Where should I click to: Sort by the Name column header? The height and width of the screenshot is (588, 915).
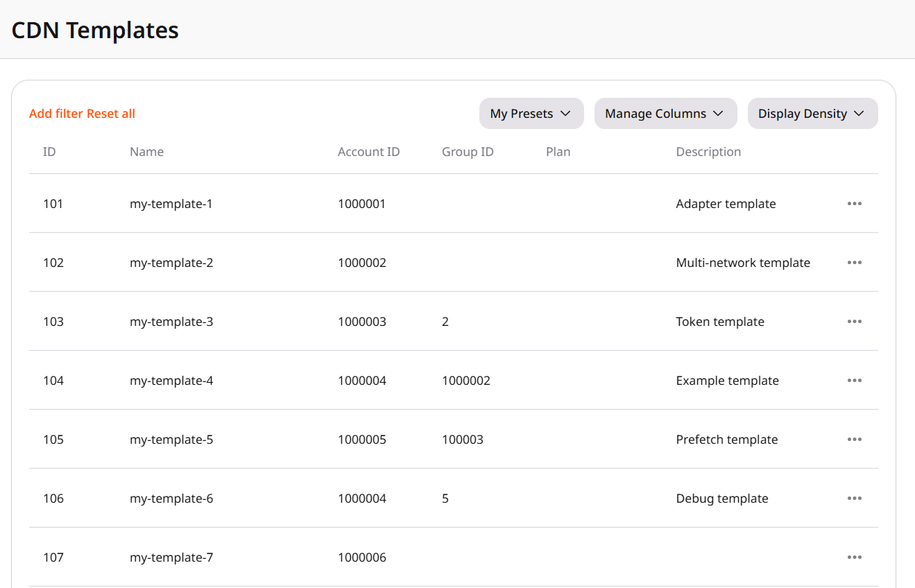coord(146,152)
